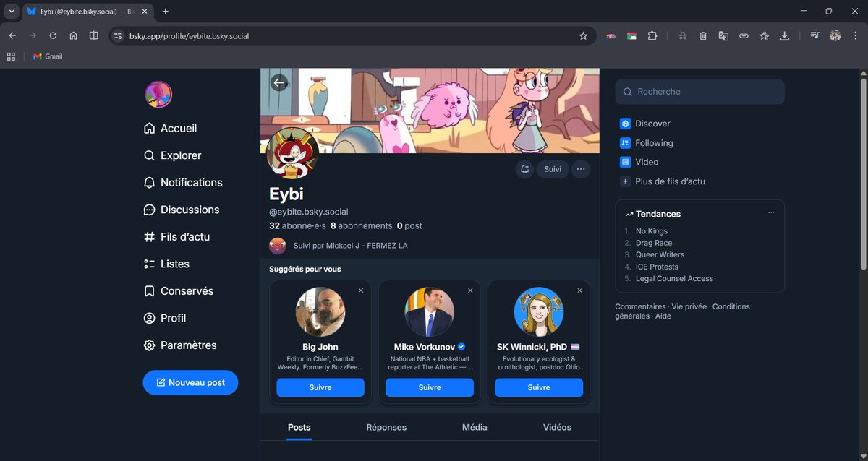
Task: Open the No Kings trend
Action: 652,231
